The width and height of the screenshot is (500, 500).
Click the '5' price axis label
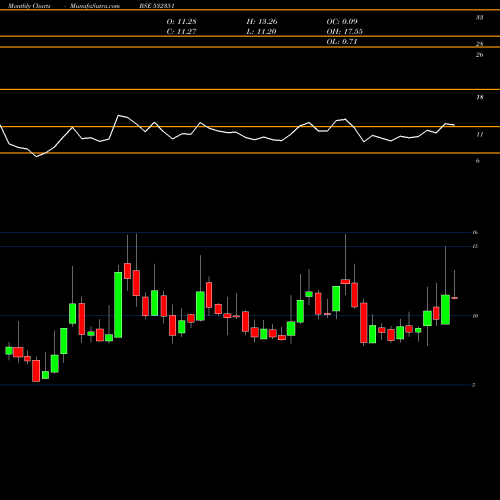[x=473, y=385]
